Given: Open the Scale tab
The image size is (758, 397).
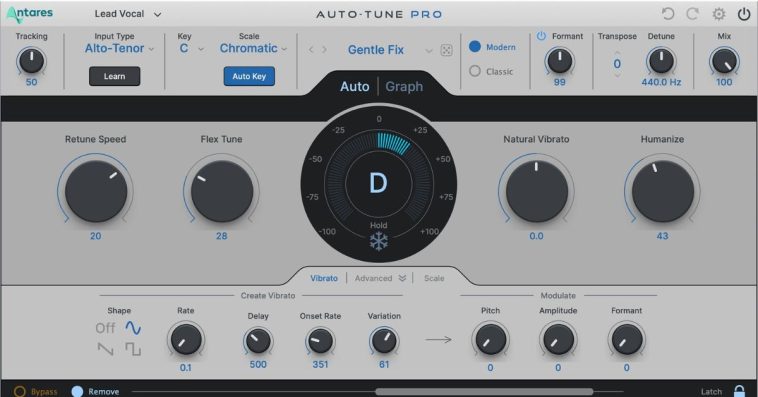Looking at the screenshot, I should pos(434,278).
